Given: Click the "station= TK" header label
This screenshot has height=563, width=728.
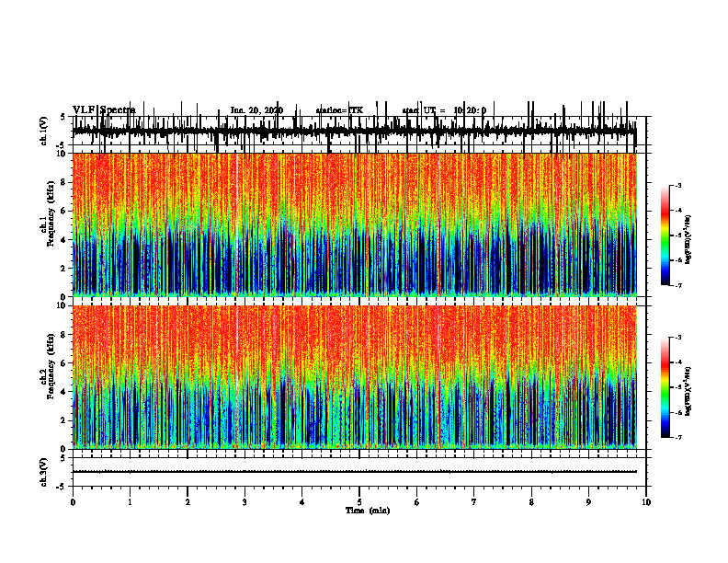Looking at the screenshot, I should (x=339, y=110).
